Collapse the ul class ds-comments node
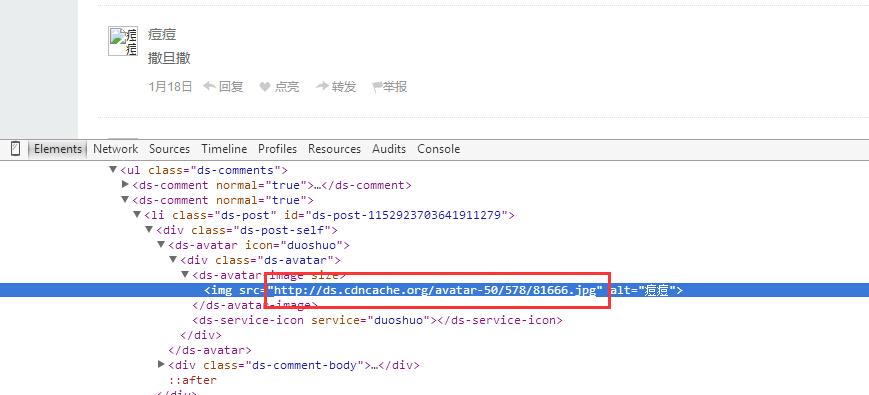The width and height of the screenshot is (869, 395). (113, 170)
